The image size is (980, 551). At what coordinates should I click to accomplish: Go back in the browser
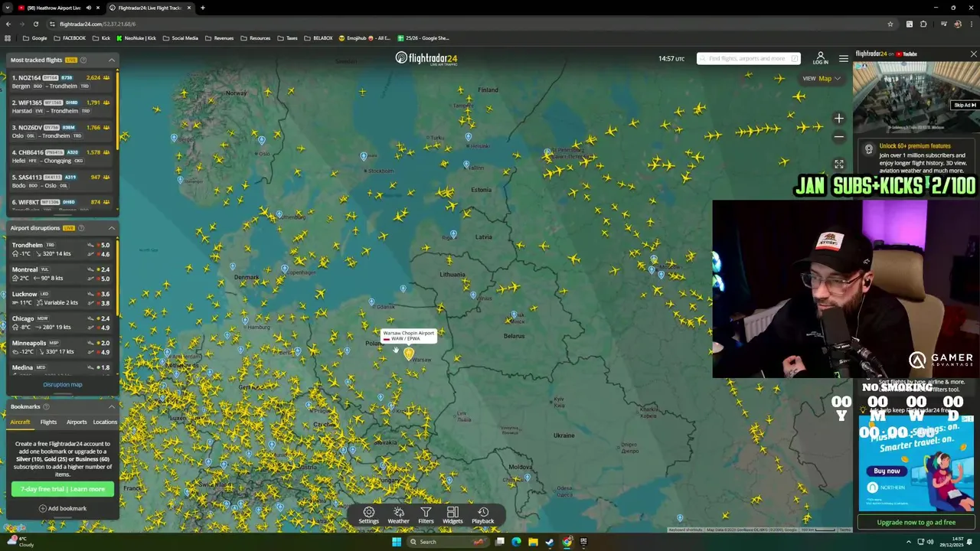coord(8,24)
